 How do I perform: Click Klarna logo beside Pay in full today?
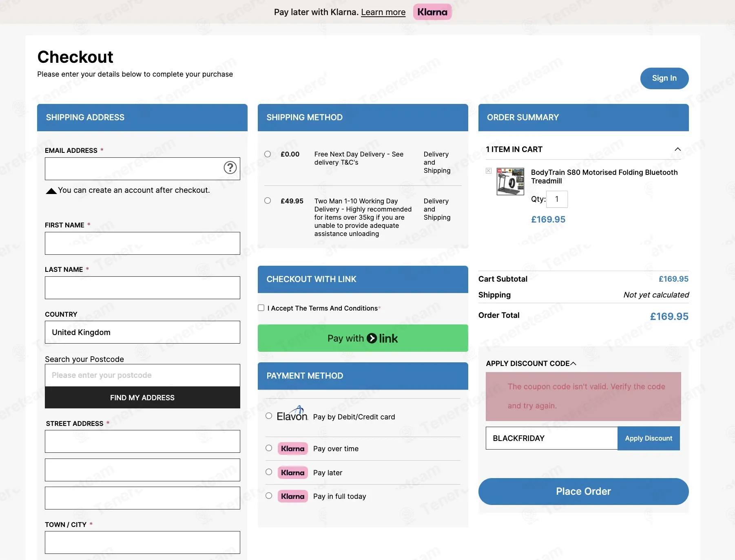293,496
